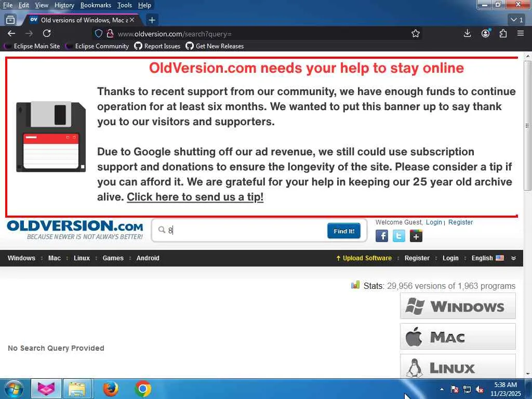Open the History menu
Image resolution: width=532 pixels, height=399 pixels.
click(x=64, y=5)
